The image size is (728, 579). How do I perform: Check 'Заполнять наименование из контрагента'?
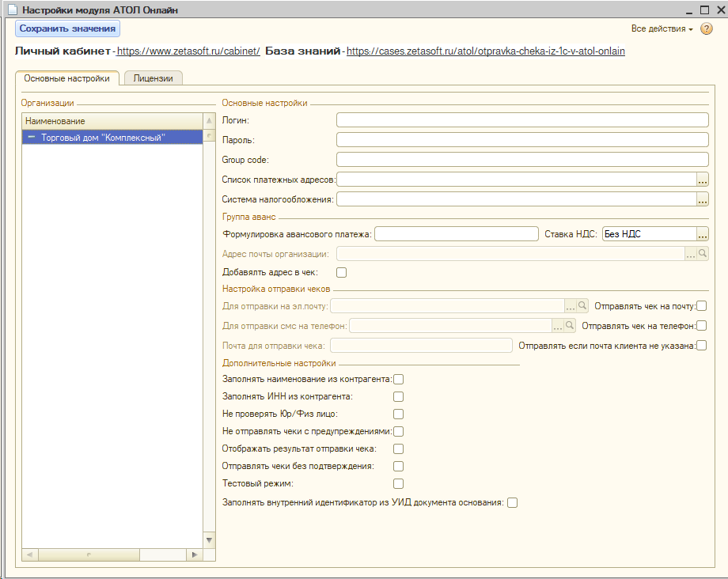coord(398,379)
